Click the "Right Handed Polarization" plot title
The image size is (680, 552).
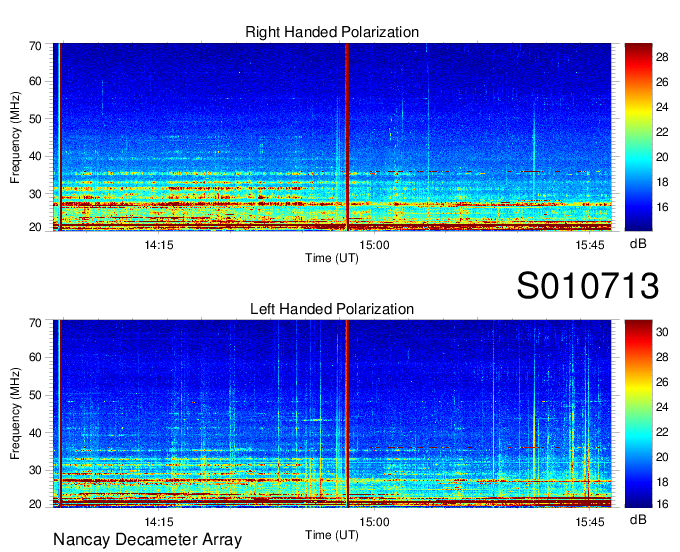pyautogui.click(x=332, y=32)
